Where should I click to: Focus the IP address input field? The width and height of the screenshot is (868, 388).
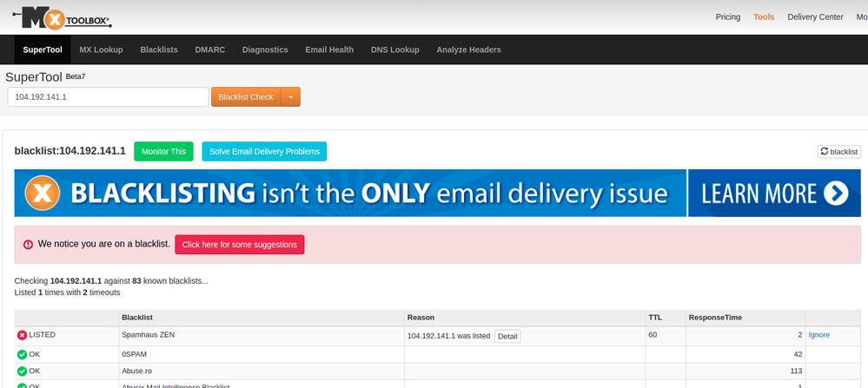[x=108, y=96]
